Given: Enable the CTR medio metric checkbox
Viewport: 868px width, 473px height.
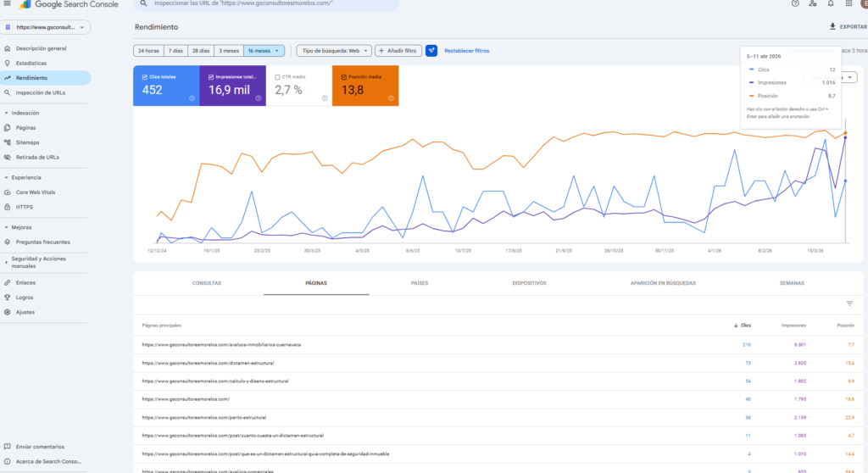Looking at the screenshot, I should 278,77.
